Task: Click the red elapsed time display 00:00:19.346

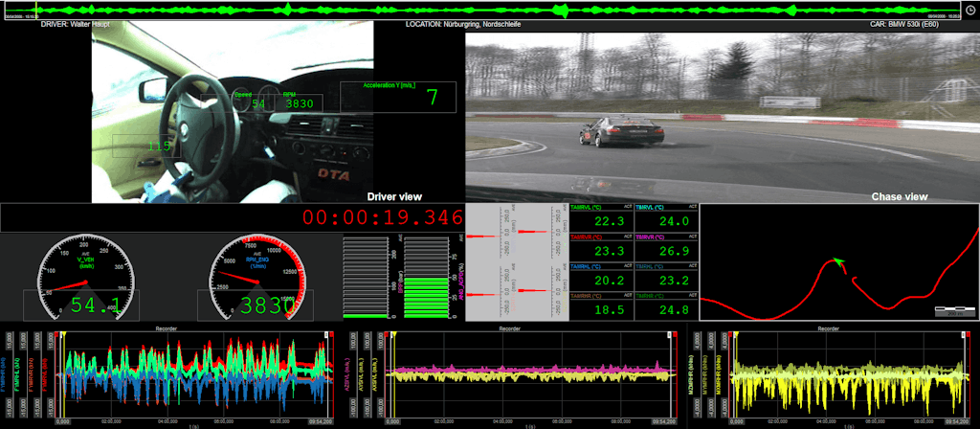Action: pyautogui.click(x=383, y=217)
